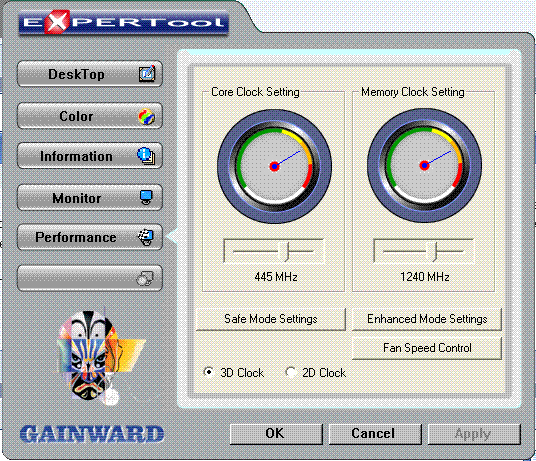This screenshot has width=536, height=461.
Task: Click the Performance checkered flag icon
Action: 146,237
